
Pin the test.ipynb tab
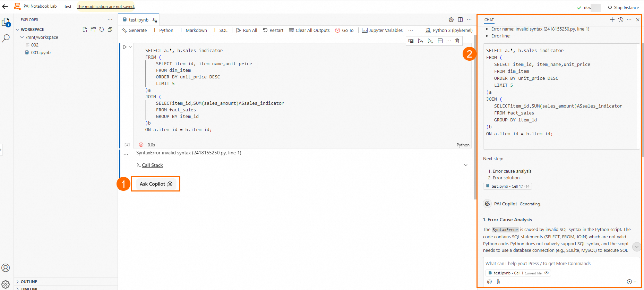click(155, 20)
